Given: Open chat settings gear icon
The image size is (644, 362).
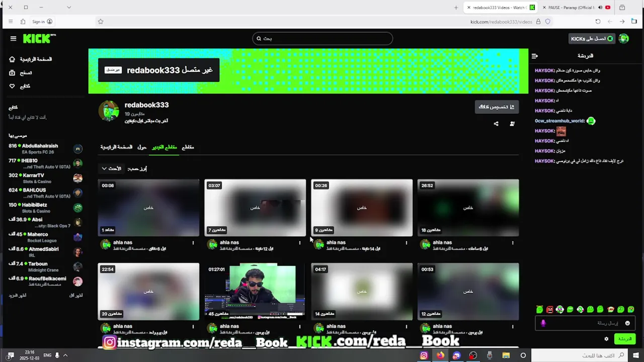Looking at the screenshot, I should point(606,339).
